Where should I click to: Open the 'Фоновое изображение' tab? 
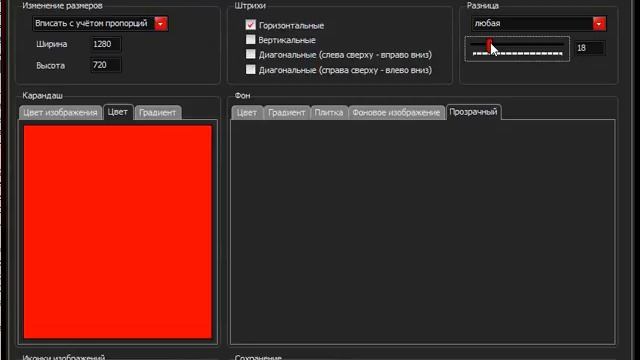click(396, 113)
